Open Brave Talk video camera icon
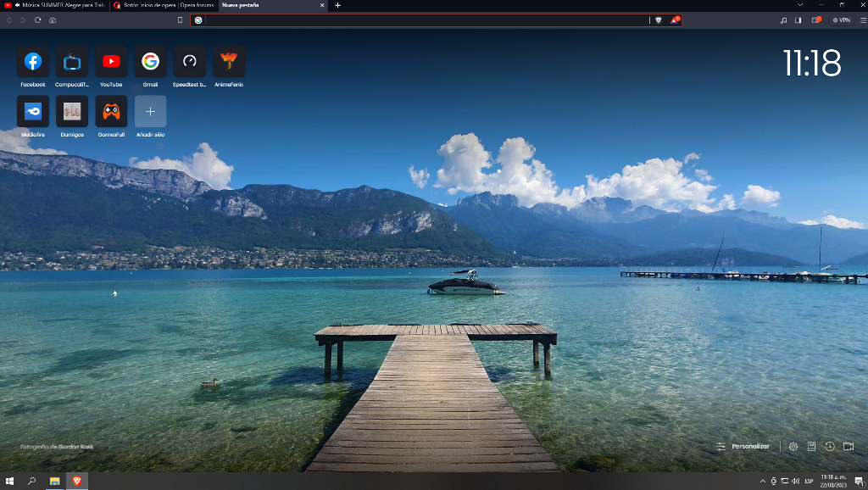This screenshot has width=868, height=490. 849,446
